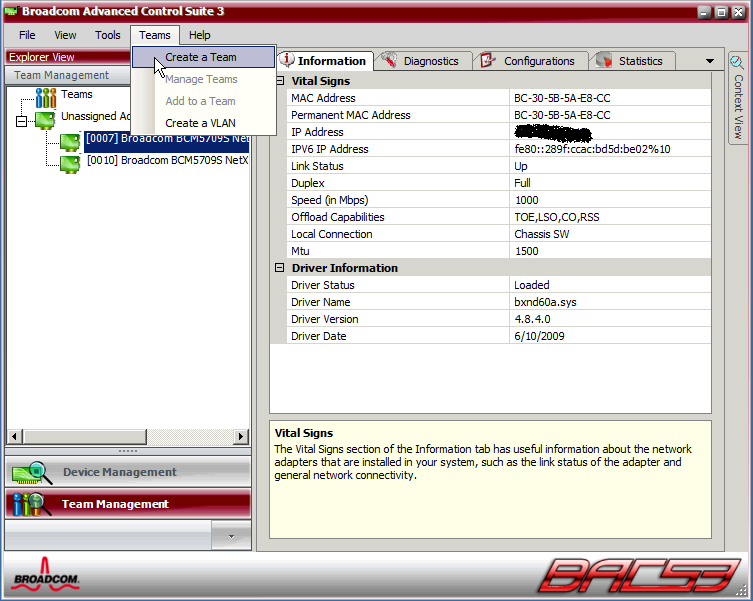This screenshot has height=601, width=753.
Task: Choose Manage Teams menu entry
Action: point(204,79)
